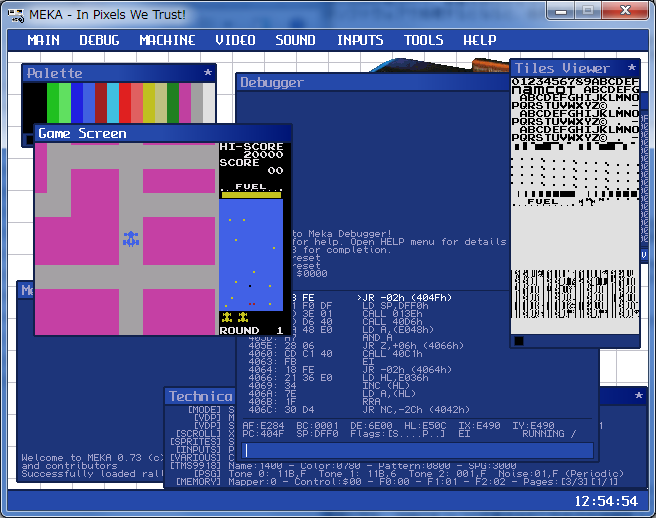Pick the white palette color
Image resolution: width=656 pixels, height=518 pixels.
[x=209, y=103]
